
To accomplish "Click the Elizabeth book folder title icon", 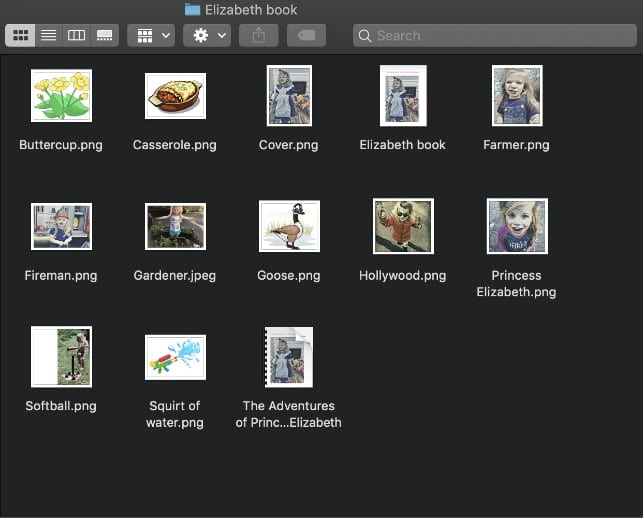I will 192,10.
